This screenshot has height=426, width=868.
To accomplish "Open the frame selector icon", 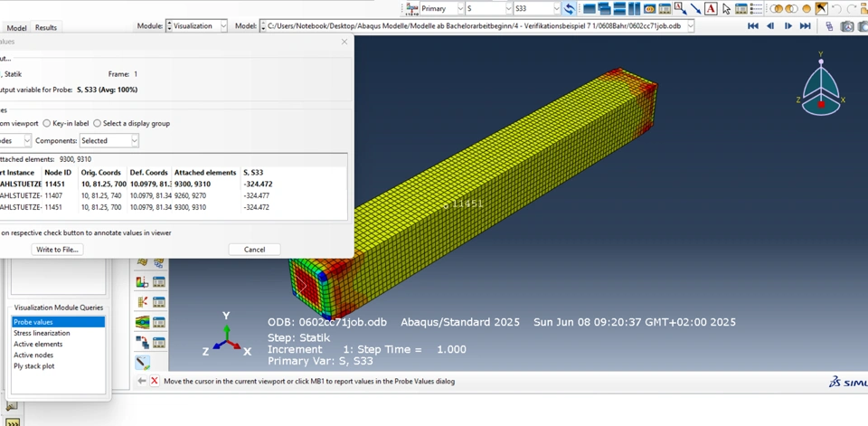I will click(x=829, y=26).
